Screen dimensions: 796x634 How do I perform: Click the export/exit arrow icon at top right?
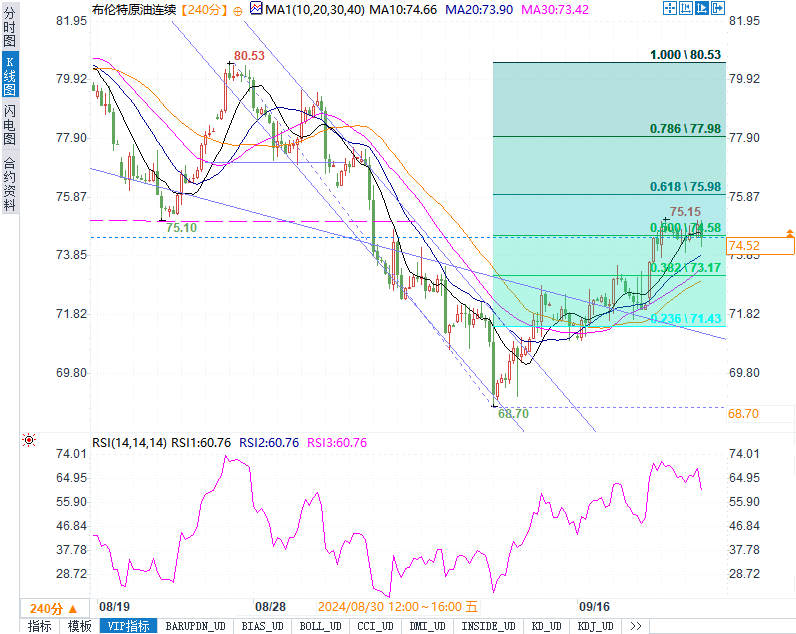718,8
